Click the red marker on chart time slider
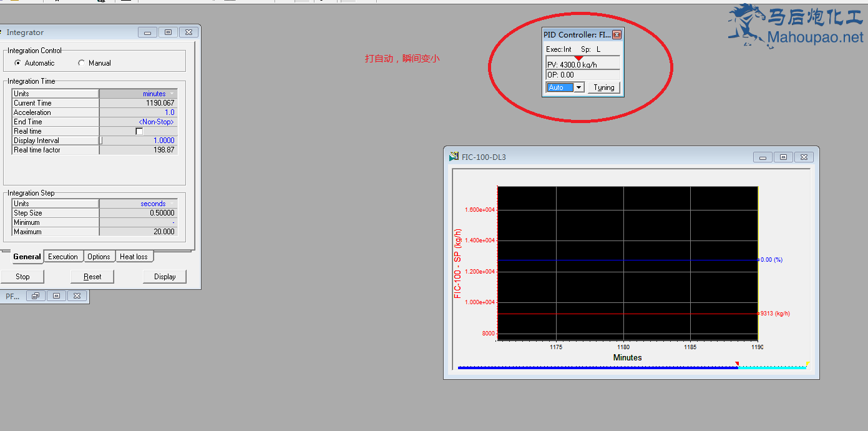The image size is (868, 431). (737, 364)
